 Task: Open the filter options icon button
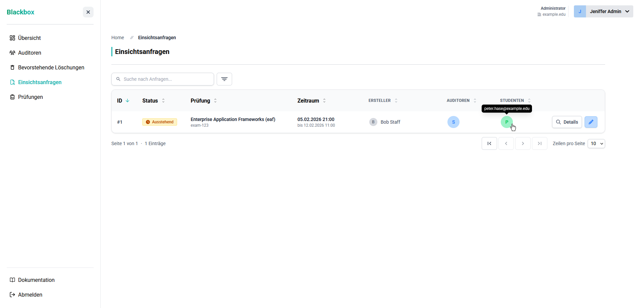click(x=224, y=79)
